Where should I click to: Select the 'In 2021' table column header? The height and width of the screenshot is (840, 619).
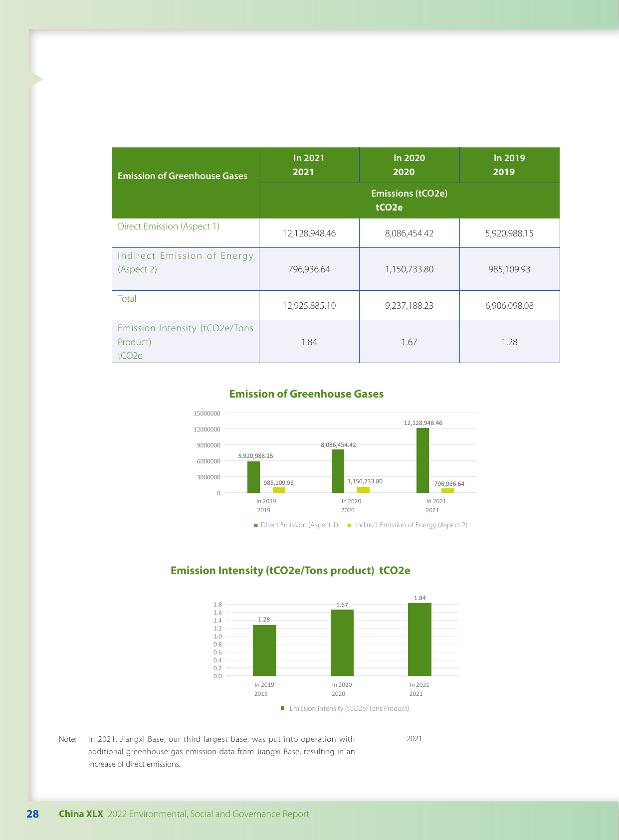309,165
